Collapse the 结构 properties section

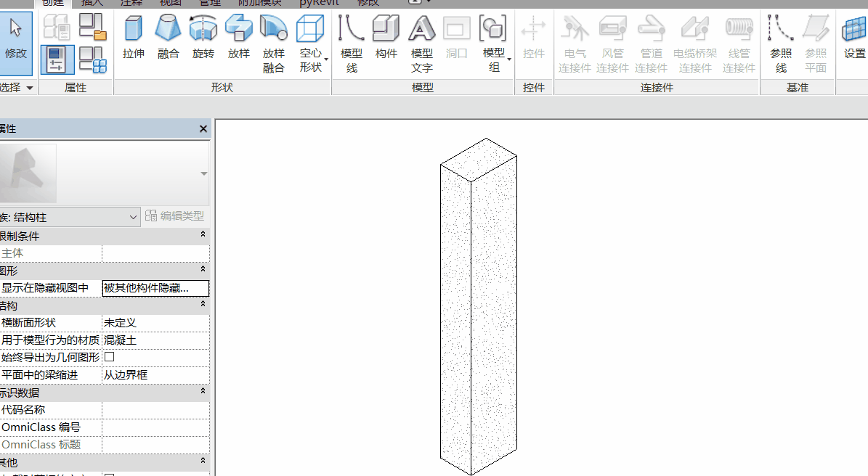tap(203, 304)
